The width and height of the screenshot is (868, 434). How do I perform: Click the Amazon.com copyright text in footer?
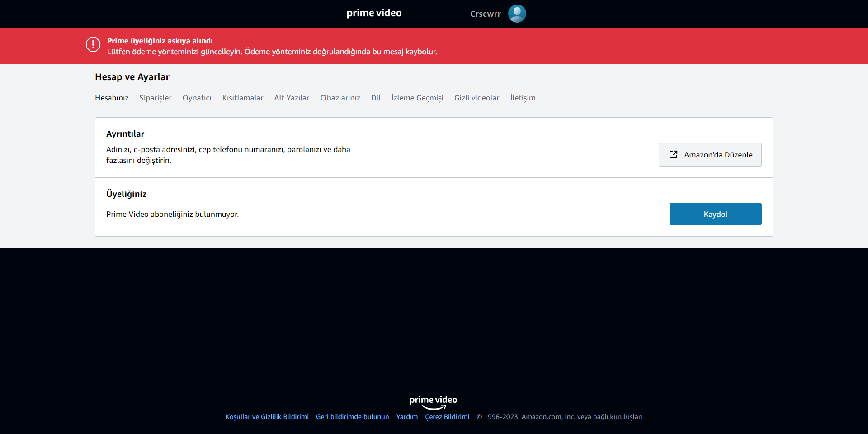(x=559, y=417)
